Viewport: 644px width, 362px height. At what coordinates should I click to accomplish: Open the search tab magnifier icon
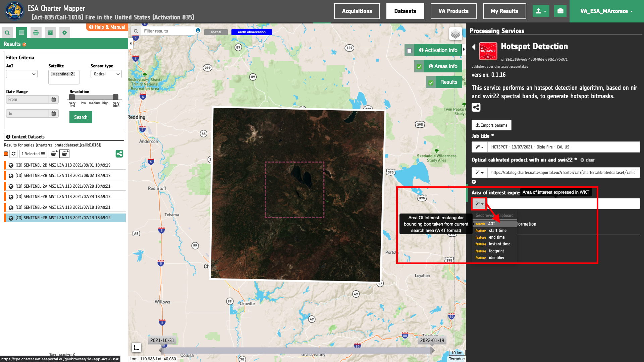pos(7,33)
